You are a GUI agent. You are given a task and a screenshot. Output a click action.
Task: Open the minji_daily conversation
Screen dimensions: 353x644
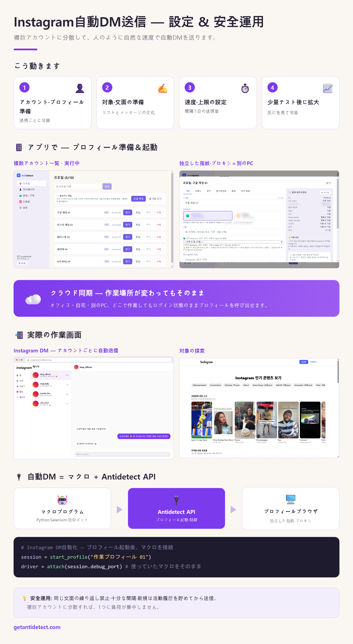point(51,385)
